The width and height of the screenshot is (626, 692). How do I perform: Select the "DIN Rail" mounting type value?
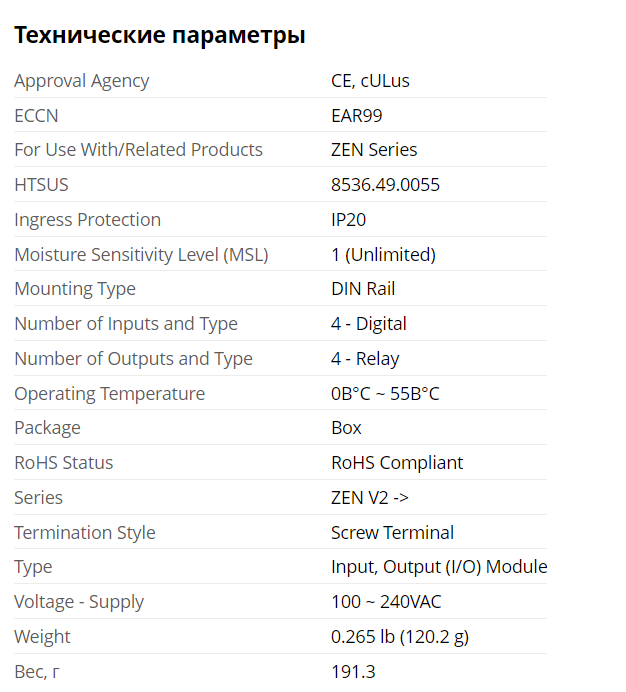point(363,289)
